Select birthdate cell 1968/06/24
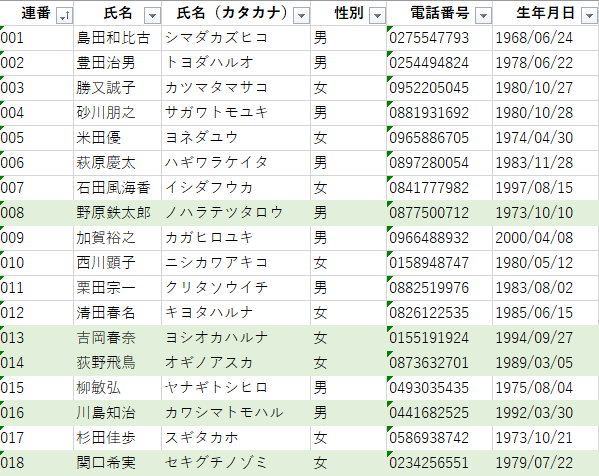This screenshot has height=476, width=599. click(x=546, y=38)
